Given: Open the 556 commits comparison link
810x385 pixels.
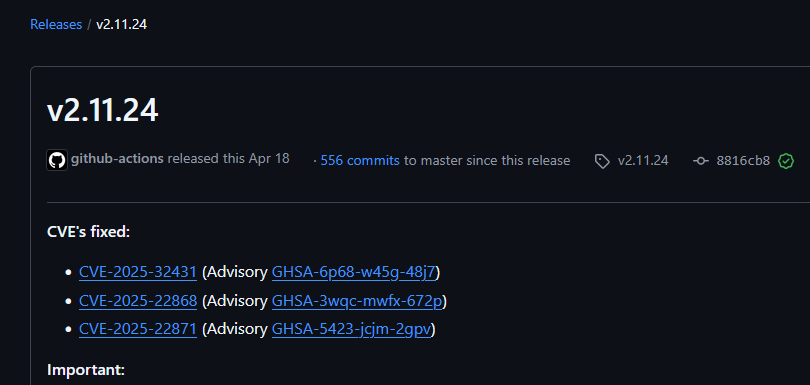Looking at the screenshot, I should pyautogui.click(x=360, y=161).
